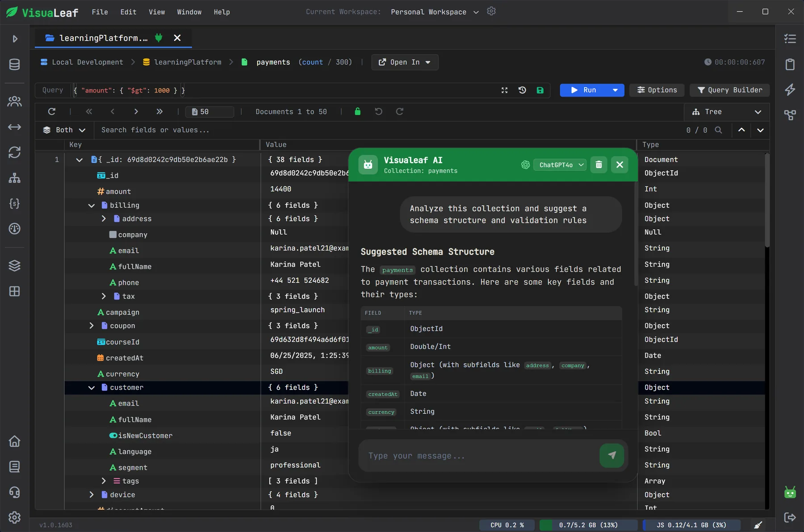The height and width of the screenshot is (532, 804).
Task: Run the query
Action: 584,90
